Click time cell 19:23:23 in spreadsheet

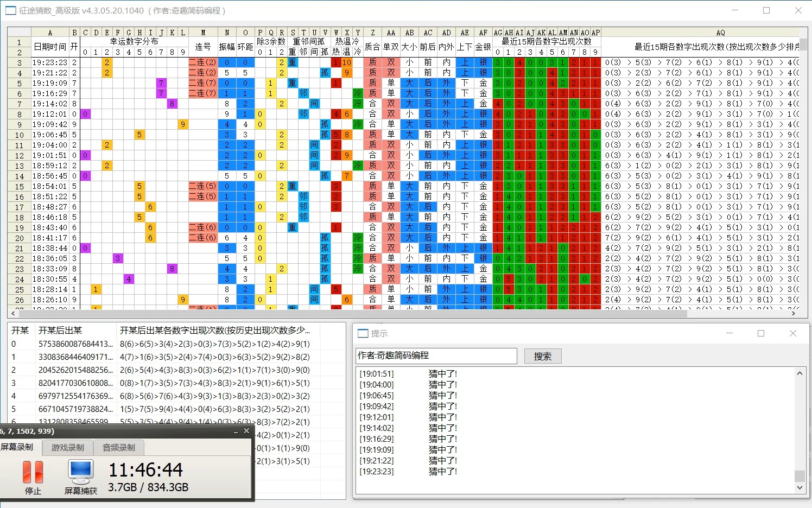click(50, 62)
